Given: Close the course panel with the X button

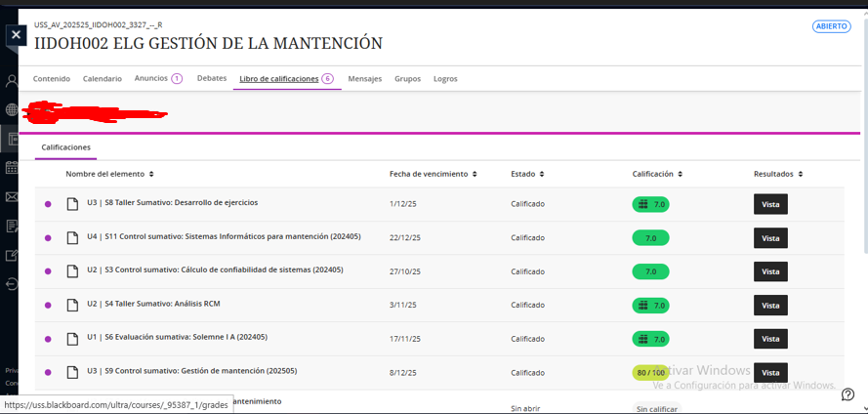Looking at the screenshot, I should (x=15, y=34).
